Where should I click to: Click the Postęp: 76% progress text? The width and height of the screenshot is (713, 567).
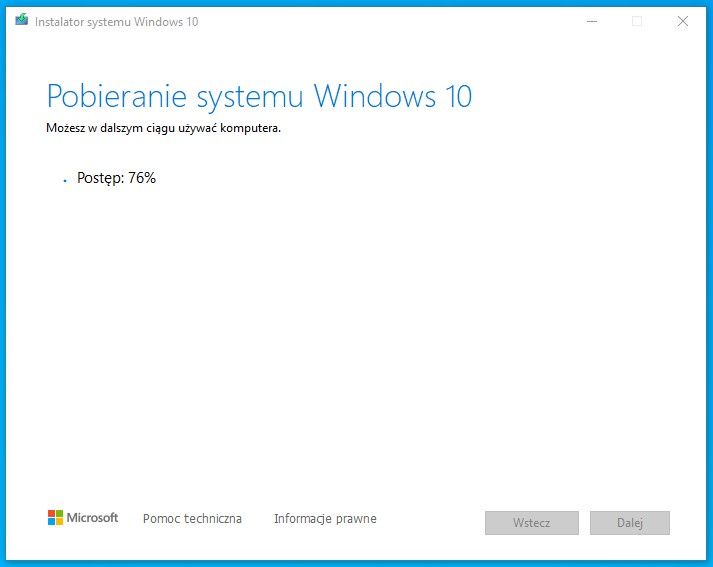116,178
